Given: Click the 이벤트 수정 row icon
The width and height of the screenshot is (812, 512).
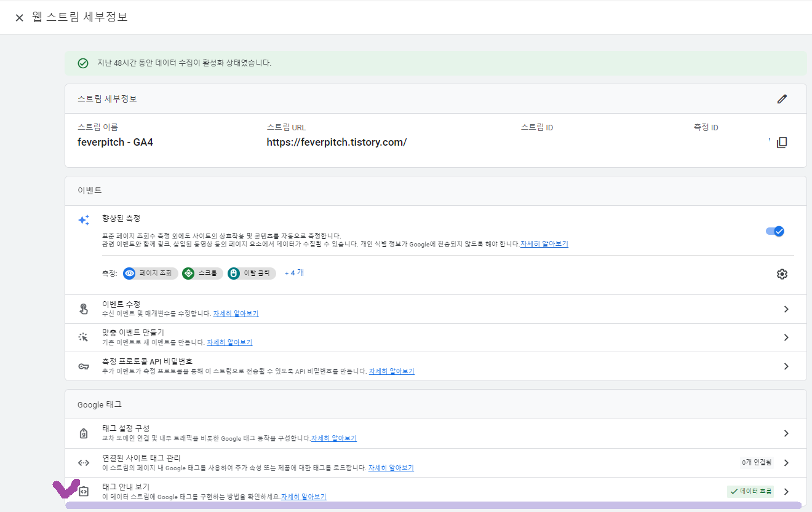Looking at the screenshot, I should point(84,307).
